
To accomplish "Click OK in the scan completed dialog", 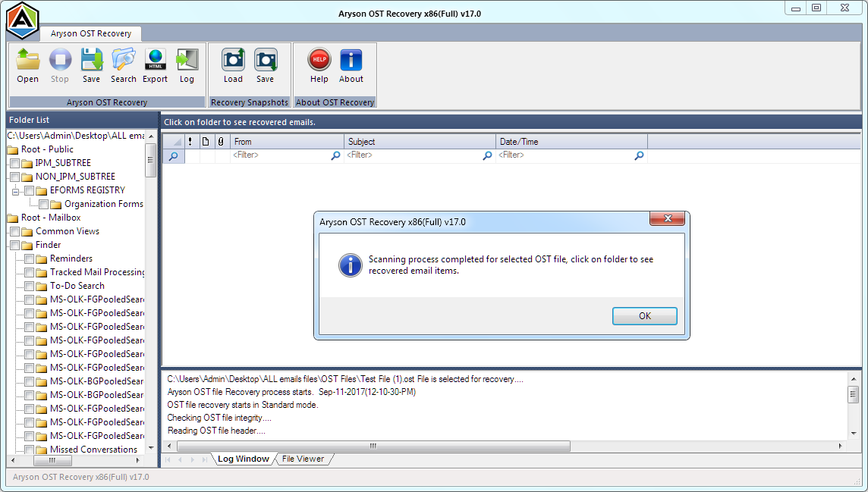I will [x=644, y=316].
